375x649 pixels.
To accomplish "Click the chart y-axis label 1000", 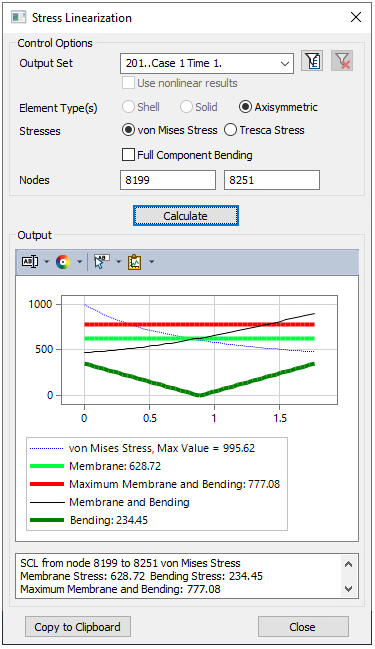I will (40, 304).
